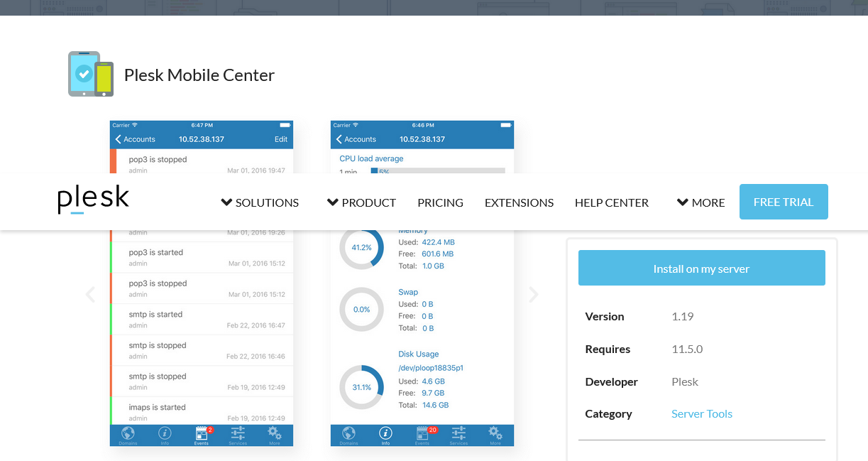Click the 41.2% memory usage ring

pos(362,247)
